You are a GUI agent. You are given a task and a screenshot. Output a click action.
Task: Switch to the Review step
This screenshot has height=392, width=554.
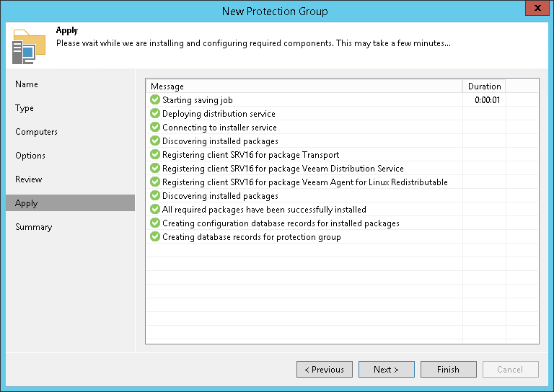[29, 179]
